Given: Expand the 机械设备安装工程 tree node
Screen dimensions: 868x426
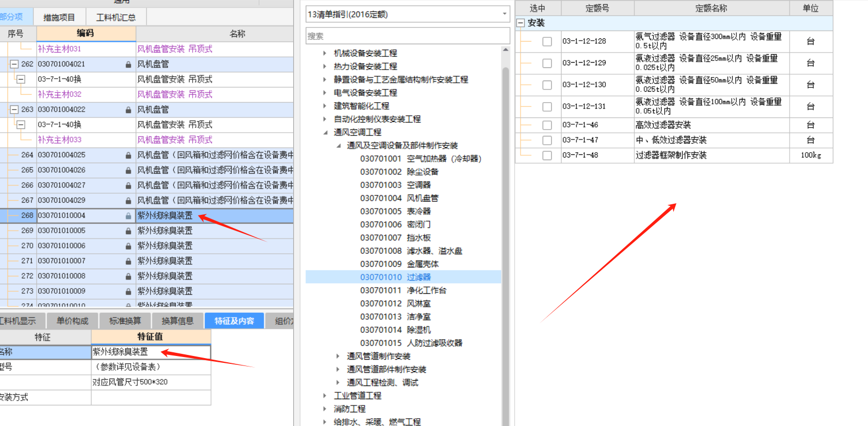Looking at the screenshot, I should (325, 53).
